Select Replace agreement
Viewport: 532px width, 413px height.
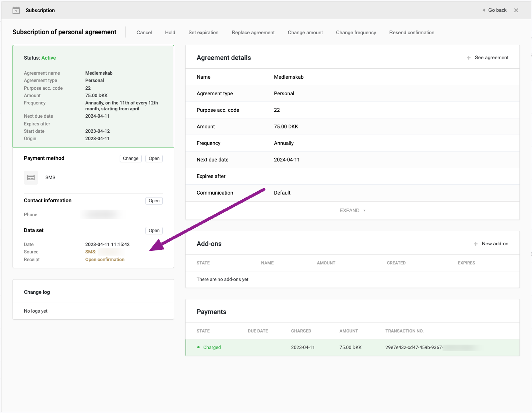(253, 32)
